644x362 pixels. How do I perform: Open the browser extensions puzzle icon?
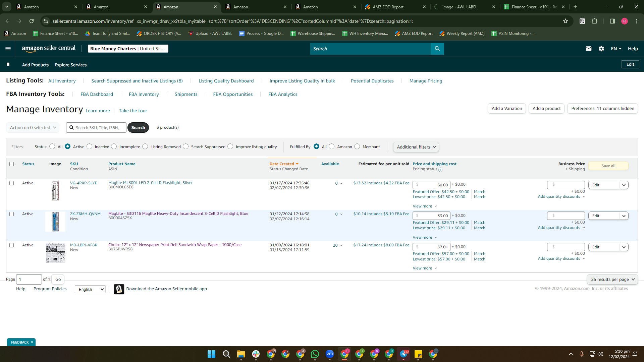[594, 21]
